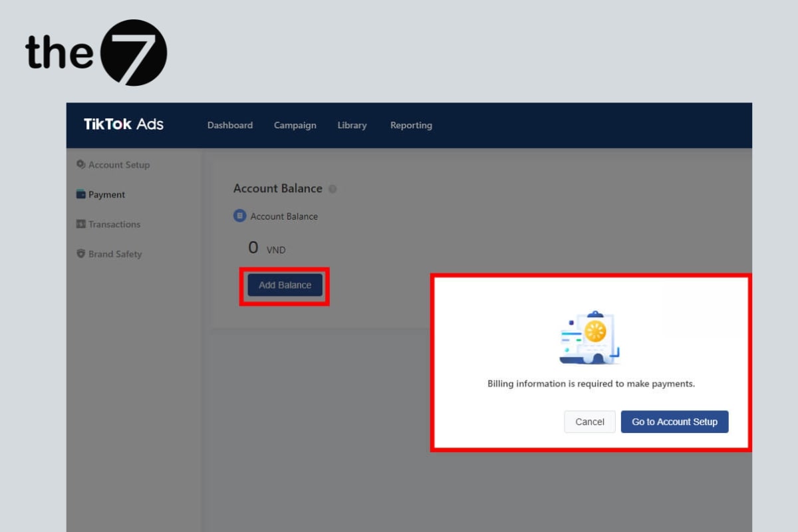
Task: Click the billing information required message
Action: [x=591, y=384]
